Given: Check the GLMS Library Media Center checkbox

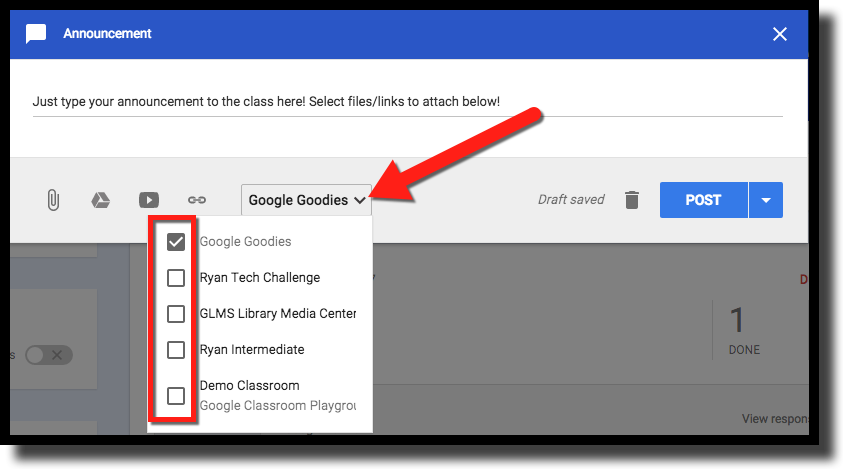Looking at the screenshot, I should point(176,314).
